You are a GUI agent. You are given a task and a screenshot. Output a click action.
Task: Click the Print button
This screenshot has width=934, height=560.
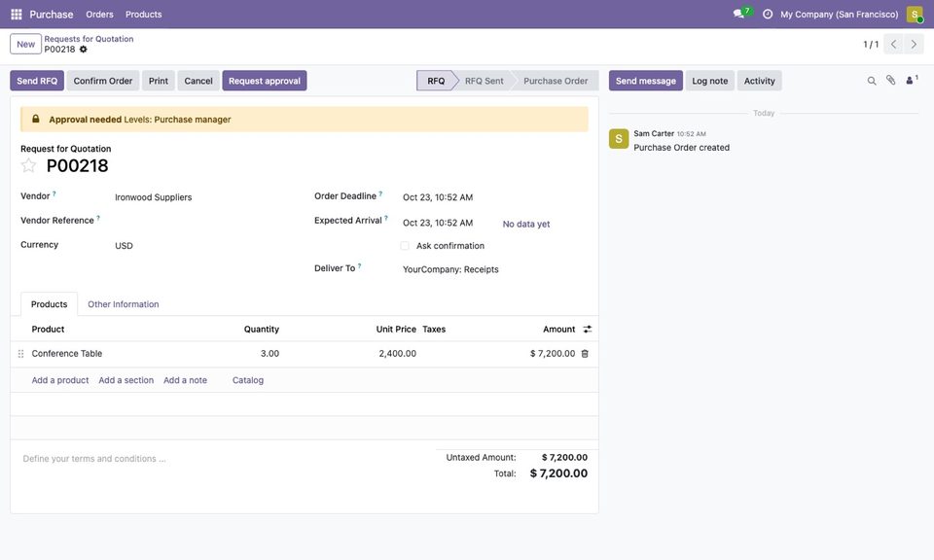pos(158,81)
